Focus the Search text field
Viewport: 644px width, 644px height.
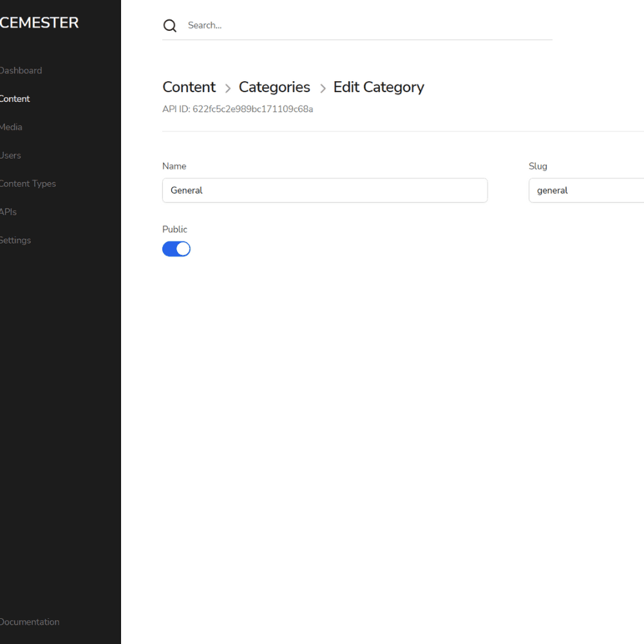pos(367,26)
